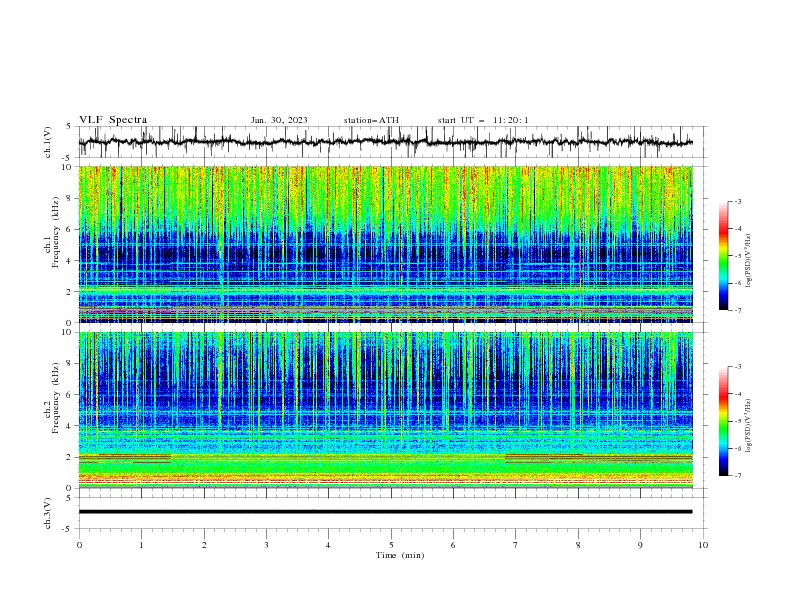Click the "Time (min)" x-axis label
This screenshot has width=792, height=612.
400,555
